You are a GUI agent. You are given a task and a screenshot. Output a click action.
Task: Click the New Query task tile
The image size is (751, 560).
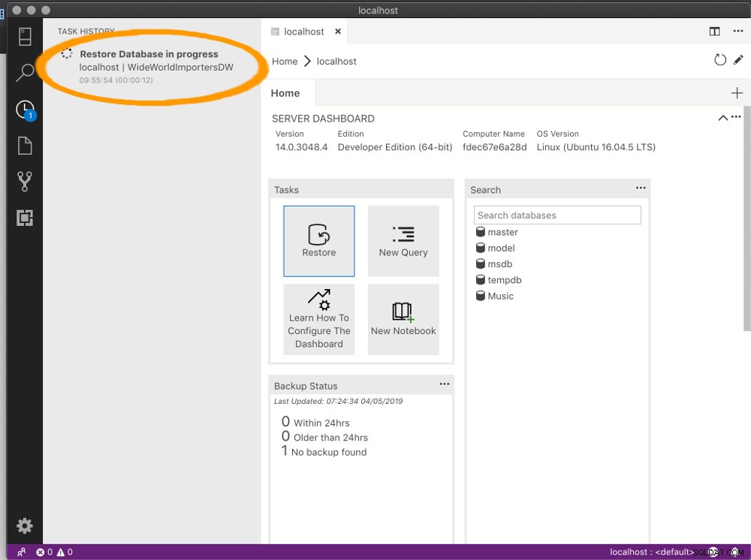[403, 241]
